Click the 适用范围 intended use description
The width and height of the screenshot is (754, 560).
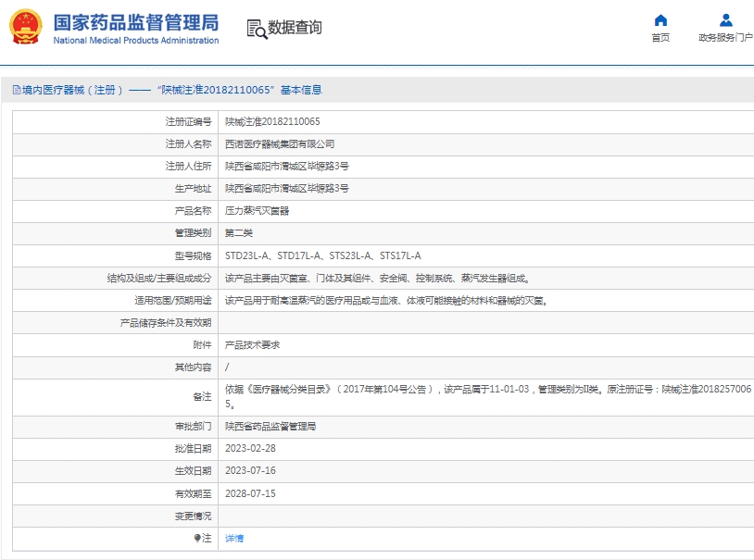coord(386,301)
